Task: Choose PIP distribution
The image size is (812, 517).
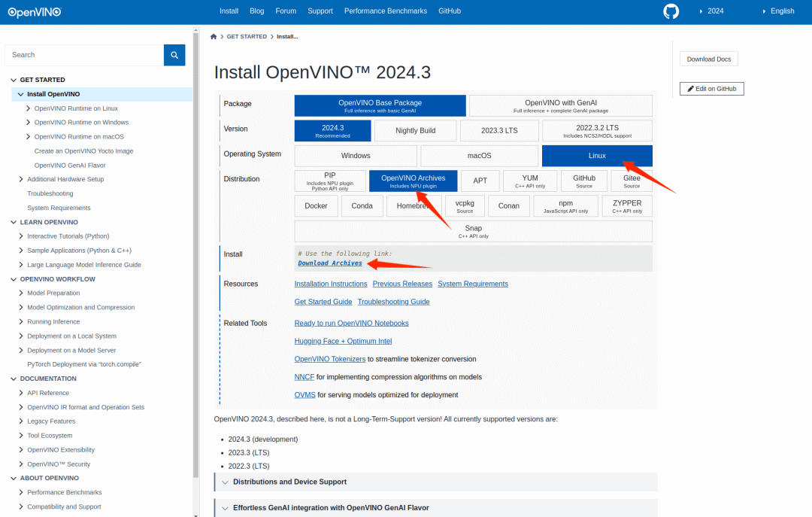Action: (x=330, y=181)
